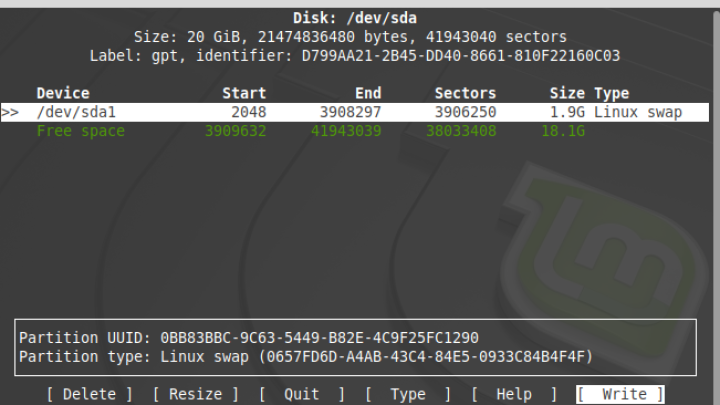Screen dimensions: 720x405
Task: Click the >> selection marker
Action: 10,112
